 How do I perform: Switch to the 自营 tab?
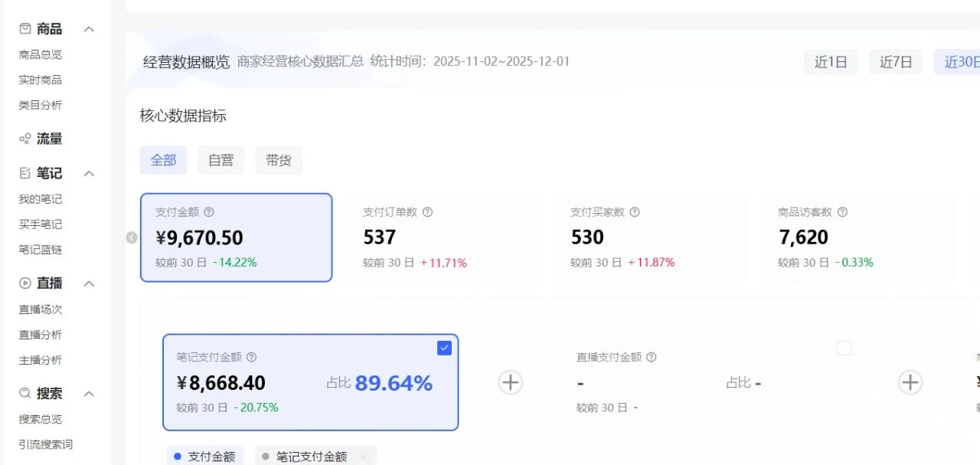click(220, 160)
